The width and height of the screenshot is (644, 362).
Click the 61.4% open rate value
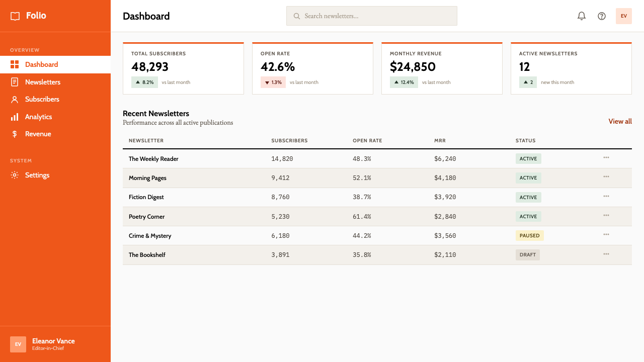(x=362, y=217)
